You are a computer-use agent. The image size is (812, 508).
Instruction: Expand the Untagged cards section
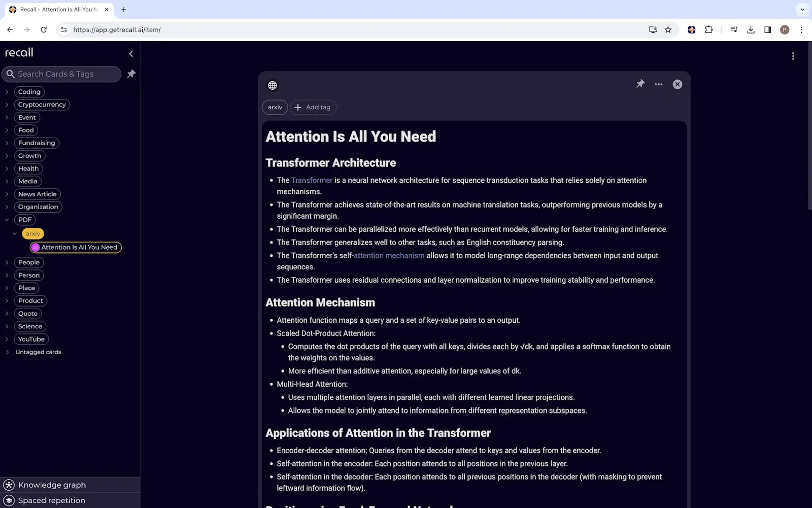7,352
